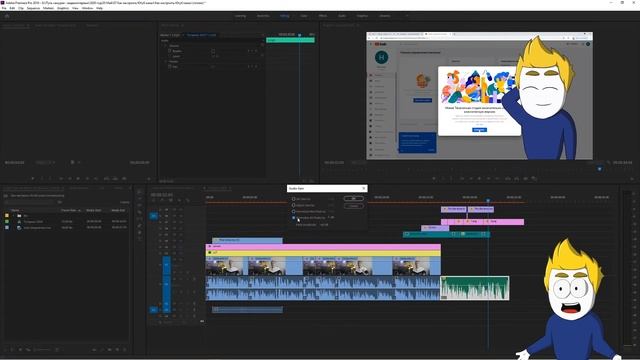Select the Ripple Edit tool
The height and width of the screenshot is (360, 640).
[x=139, y=205]
